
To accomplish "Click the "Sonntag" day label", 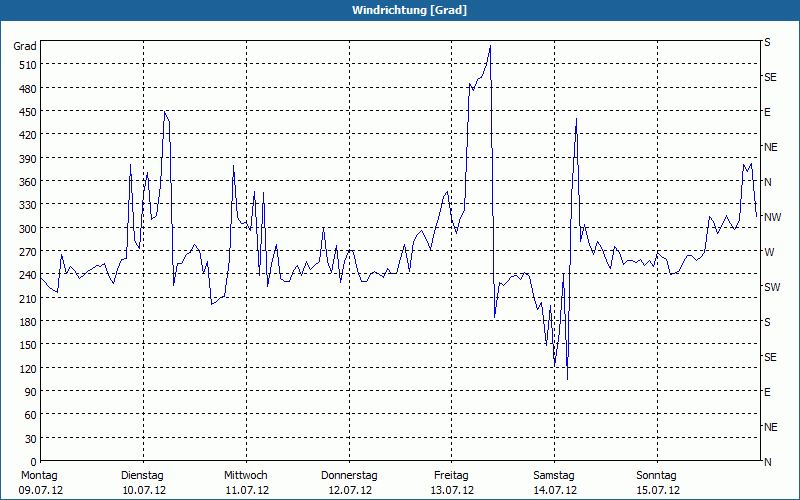I will tap(657, 476).
